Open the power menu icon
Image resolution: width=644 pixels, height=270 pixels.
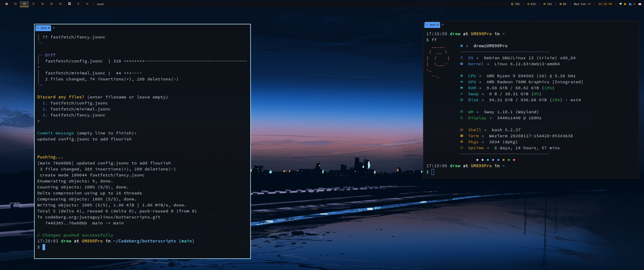pos(634,4)
